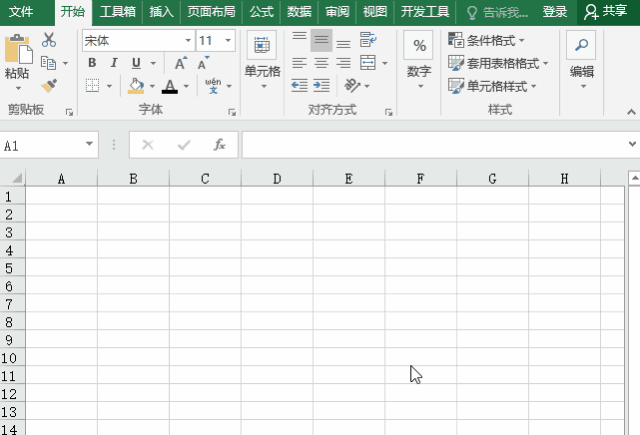The image size is (640, 435).
Task: Apply the yellow fill color bucket
Action: (x=136, y=86)
